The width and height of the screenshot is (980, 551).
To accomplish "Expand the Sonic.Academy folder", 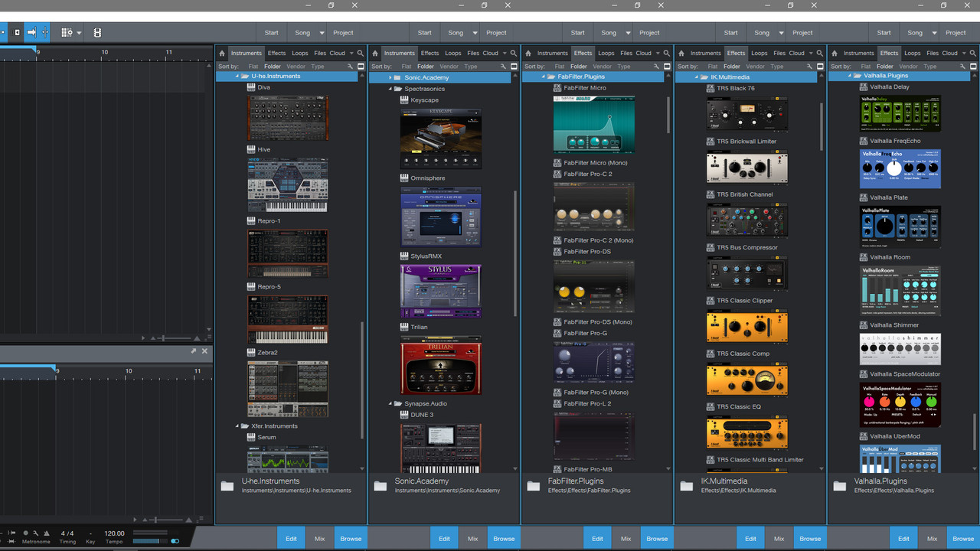I will pos(390,78).
